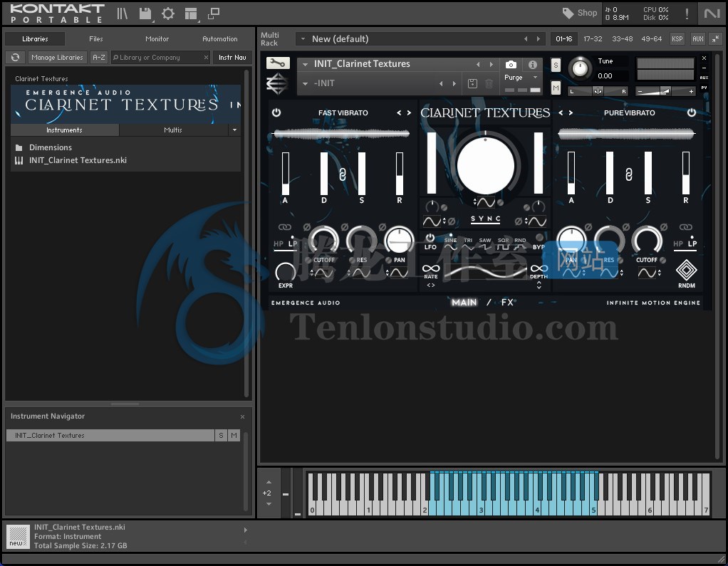The height and width of the screenshot is (566, 728).
Task: Select the SINE LFO waveform
Action: [x=450, y=244]
